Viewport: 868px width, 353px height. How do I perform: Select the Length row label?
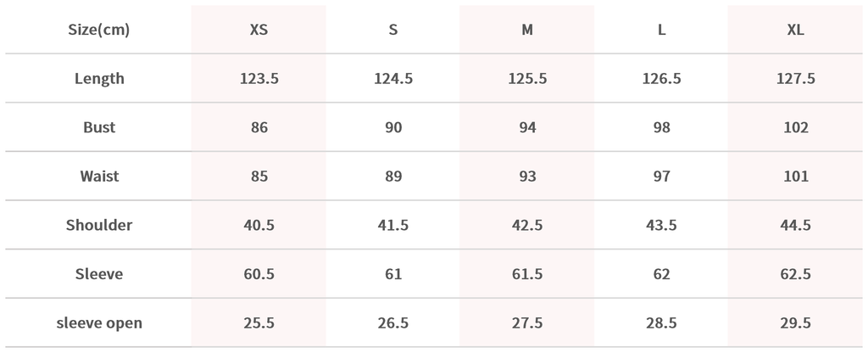pyautogui.click(x=99, y=79)
